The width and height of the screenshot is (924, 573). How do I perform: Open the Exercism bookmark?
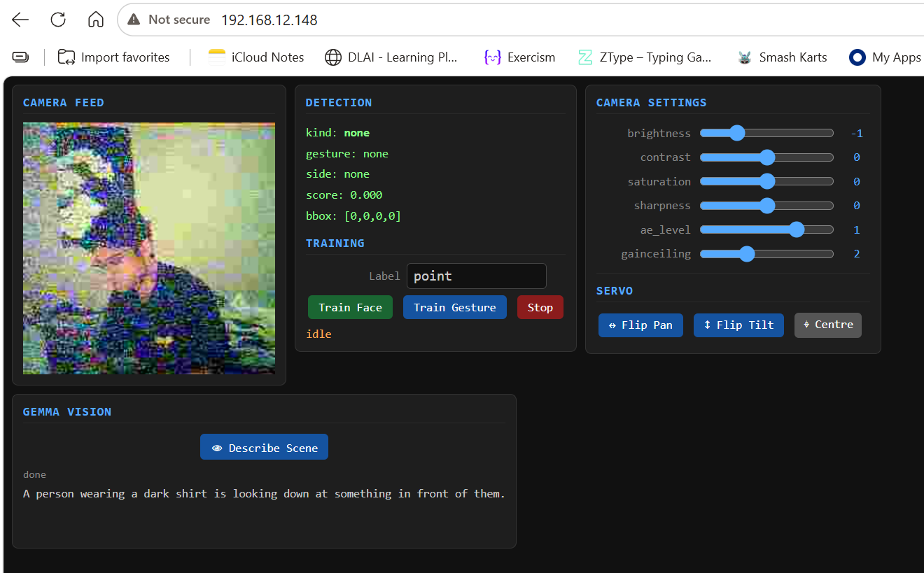(519, 57)
